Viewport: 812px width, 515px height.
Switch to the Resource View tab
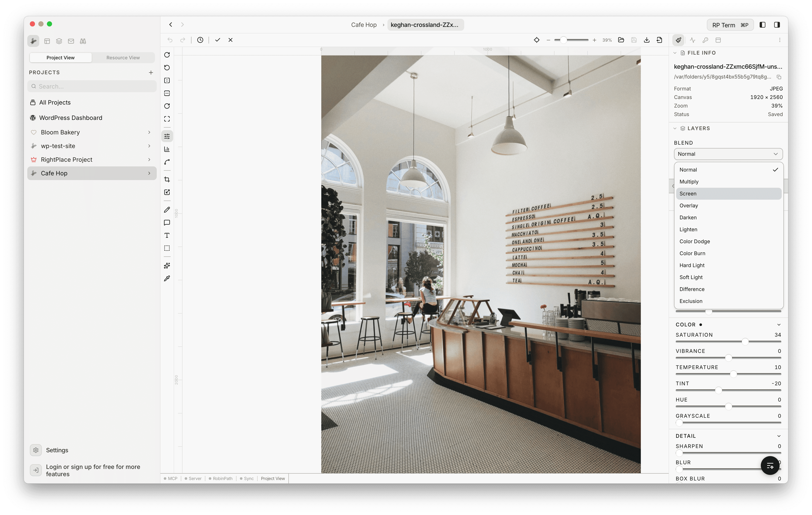[x=123, y=57]
